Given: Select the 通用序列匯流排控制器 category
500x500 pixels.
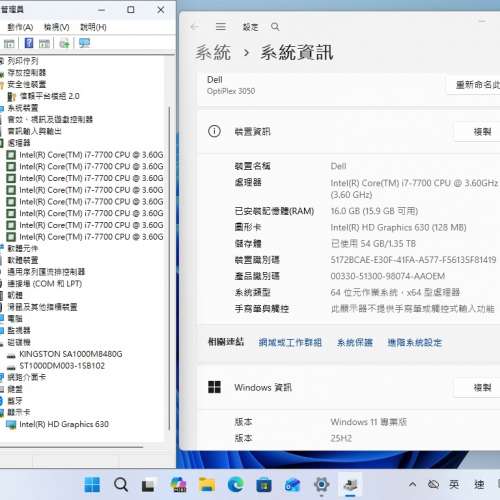Looking at the screenshot, I should 46,272.
